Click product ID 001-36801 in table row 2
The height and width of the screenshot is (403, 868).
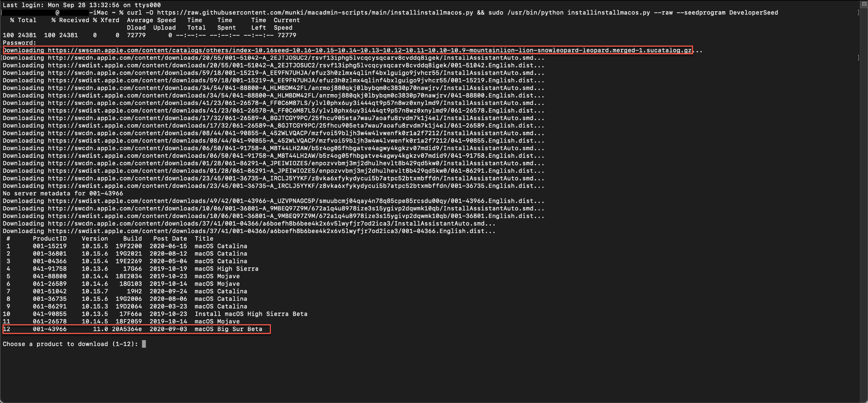coord(50,254)
